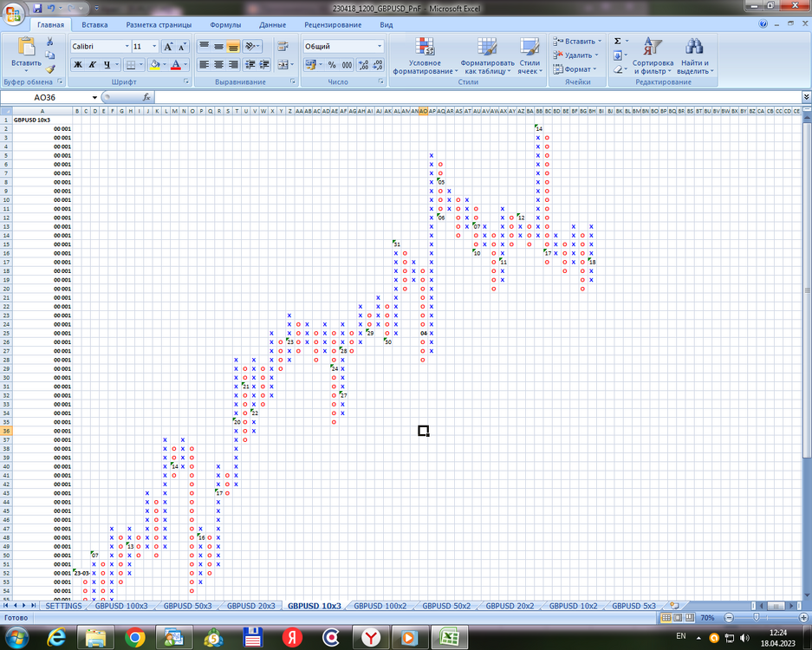Switch to the Данные ribbon tab
The height and width of the screenshot is (650, 812).
click(x=272, y=25)
